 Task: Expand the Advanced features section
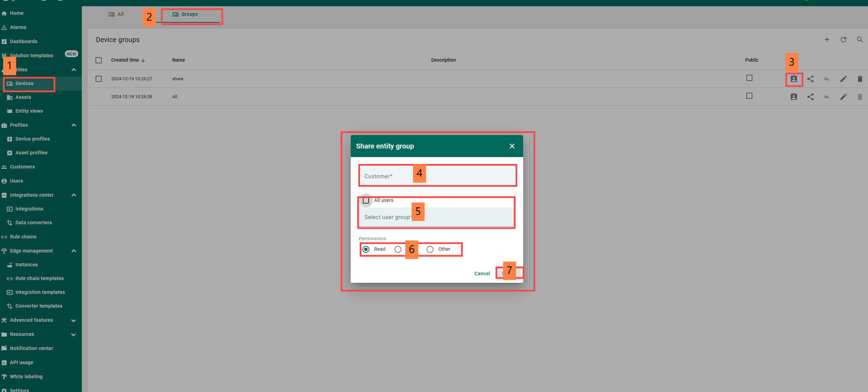[73, 320]
